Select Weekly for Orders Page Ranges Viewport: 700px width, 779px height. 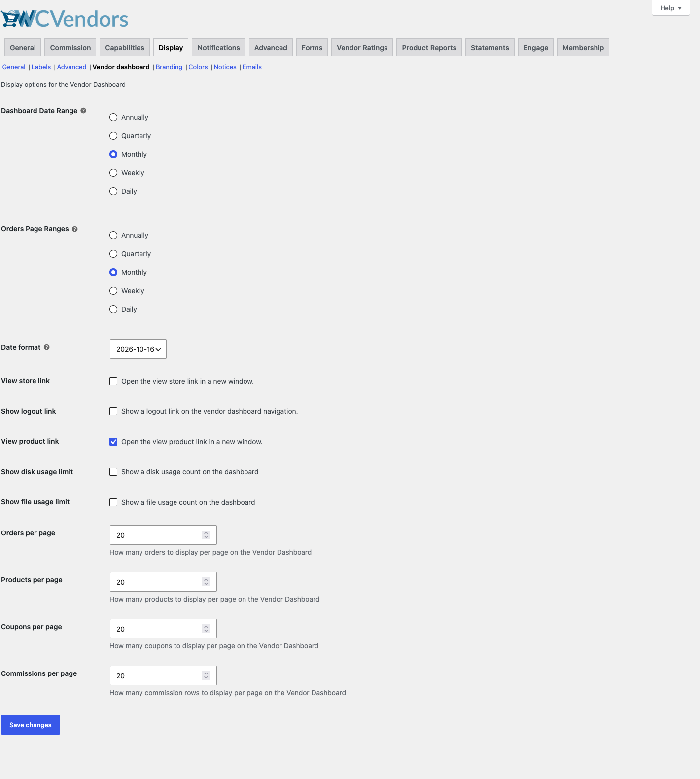113,291
